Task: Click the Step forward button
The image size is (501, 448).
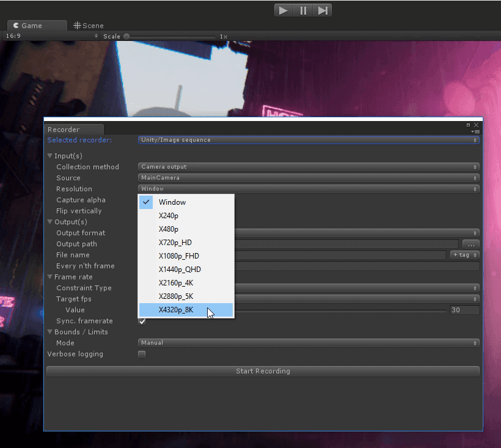Action: pos(322,11)
